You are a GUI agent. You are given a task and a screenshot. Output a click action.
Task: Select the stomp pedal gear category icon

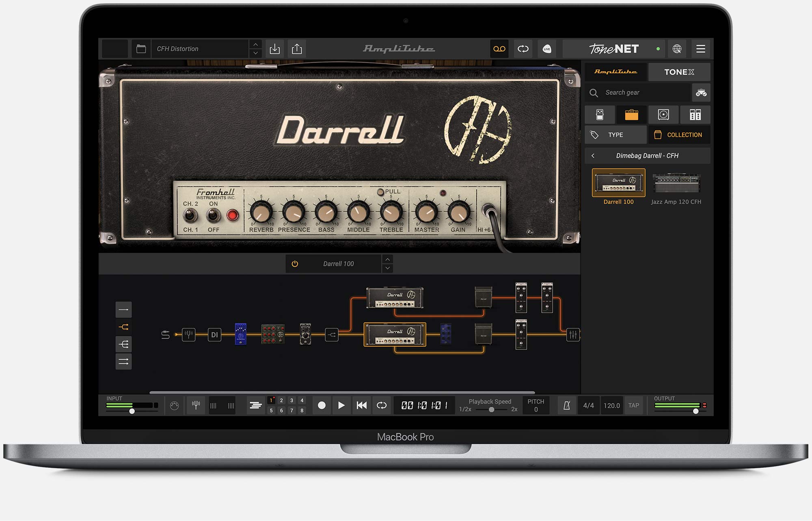tap(600, 115)
